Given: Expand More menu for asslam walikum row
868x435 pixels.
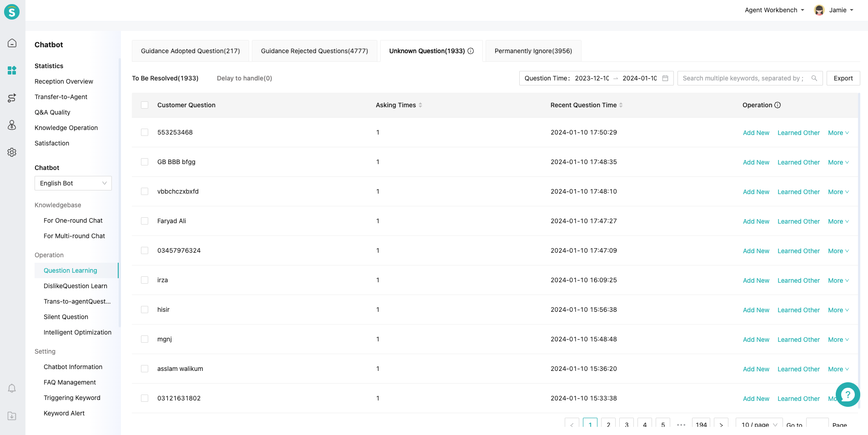Looking at the screenshot, I should point(838,369).
